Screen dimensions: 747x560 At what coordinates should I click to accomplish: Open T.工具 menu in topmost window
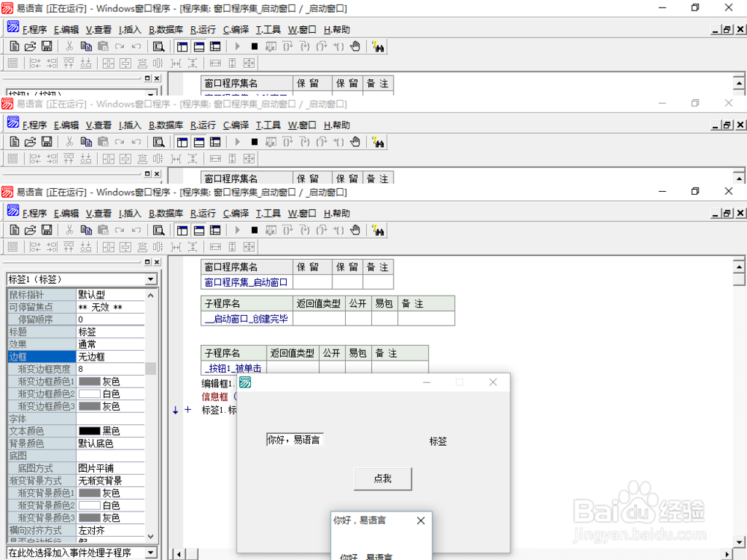click(268, 30)
